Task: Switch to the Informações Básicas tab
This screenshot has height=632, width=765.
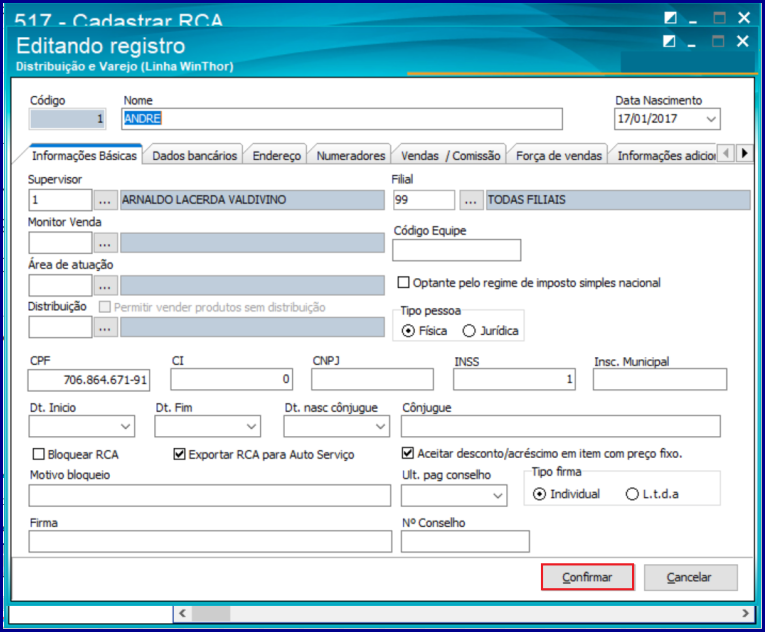Action: (x=84, y=155)
